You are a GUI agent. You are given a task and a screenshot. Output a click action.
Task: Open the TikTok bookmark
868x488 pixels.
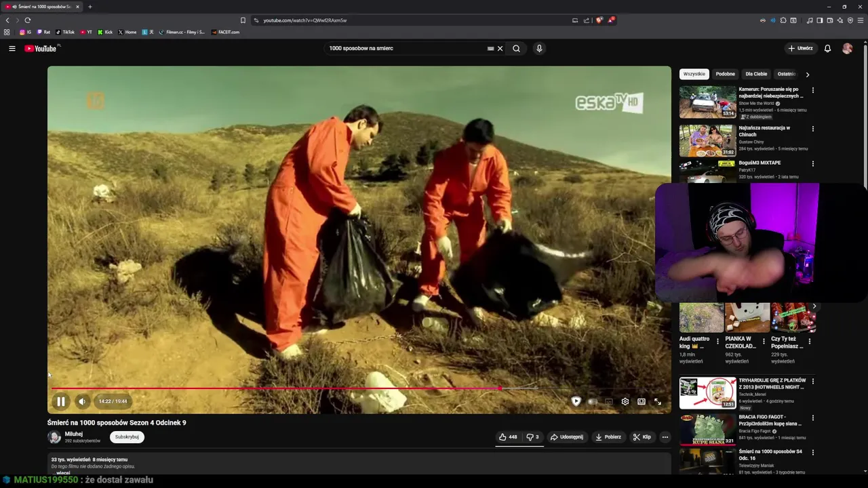click(x=65, y=32)
